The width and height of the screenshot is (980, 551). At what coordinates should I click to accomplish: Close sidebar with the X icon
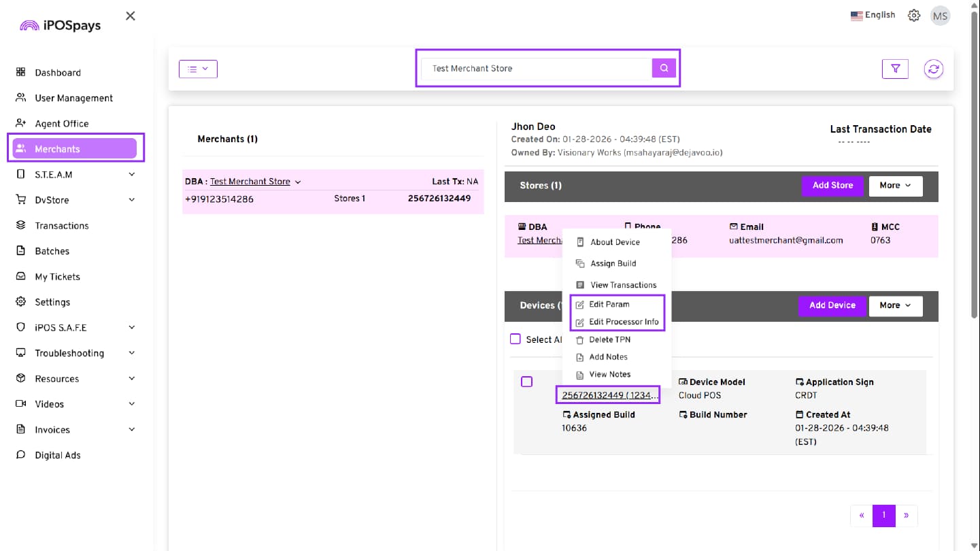[x=131, y=16]
